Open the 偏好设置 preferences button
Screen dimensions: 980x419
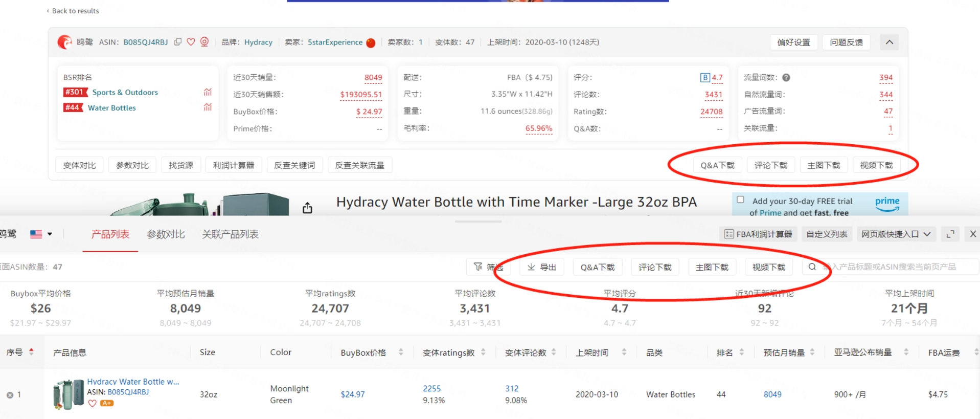pyautogui.click(x=794, y=42)
